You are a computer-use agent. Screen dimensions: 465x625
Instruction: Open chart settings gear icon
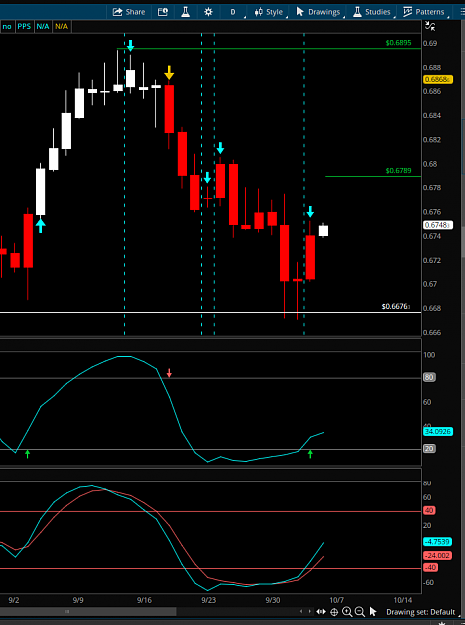pyautogui.click(x=208, y=12)
